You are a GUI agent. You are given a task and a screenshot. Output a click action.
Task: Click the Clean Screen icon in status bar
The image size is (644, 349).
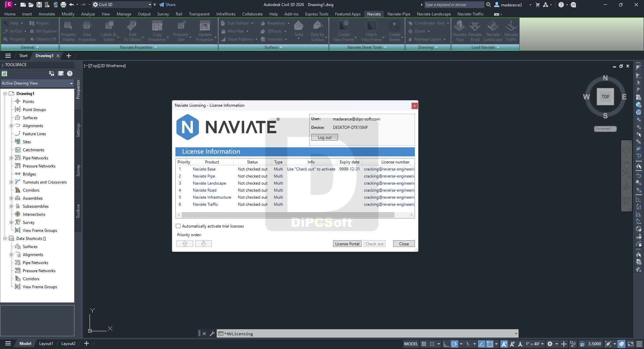[x=631, y=344]
